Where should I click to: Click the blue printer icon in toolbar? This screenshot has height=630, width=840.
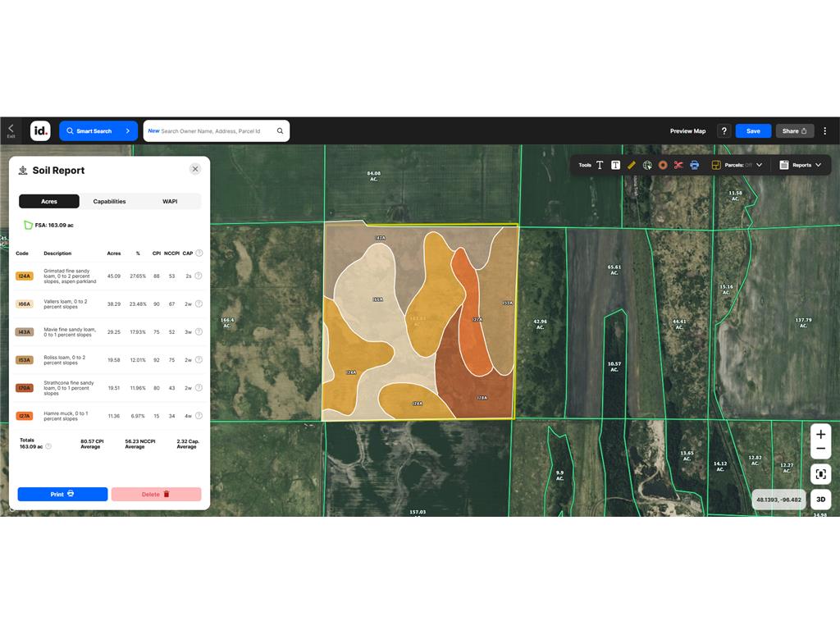[x=694, y=165]
